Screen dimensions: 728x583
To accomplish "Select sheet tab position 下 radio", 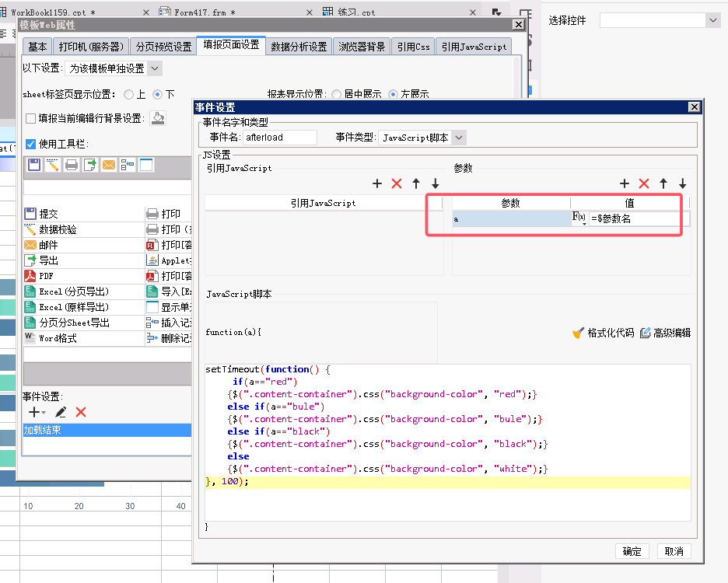I will pyautogui.click(x=157, y=94).
